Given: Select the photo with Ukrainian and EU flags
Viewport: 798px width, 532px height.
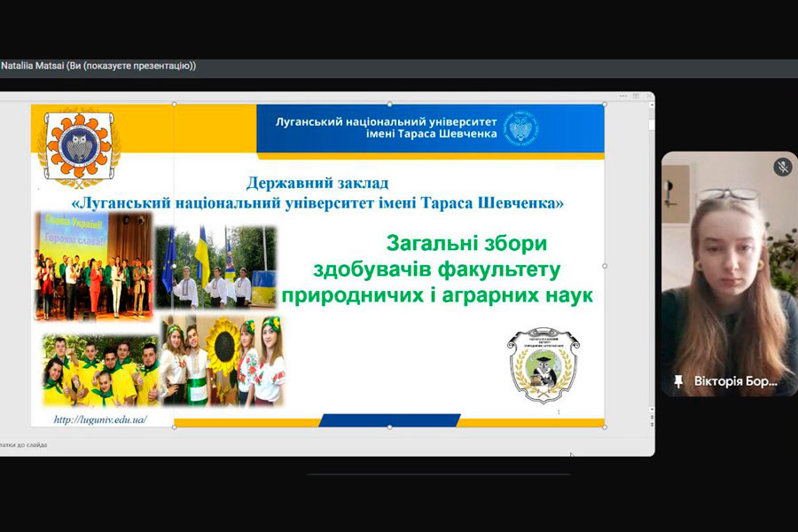Looking at the screenshot, I should coord(216,267).
